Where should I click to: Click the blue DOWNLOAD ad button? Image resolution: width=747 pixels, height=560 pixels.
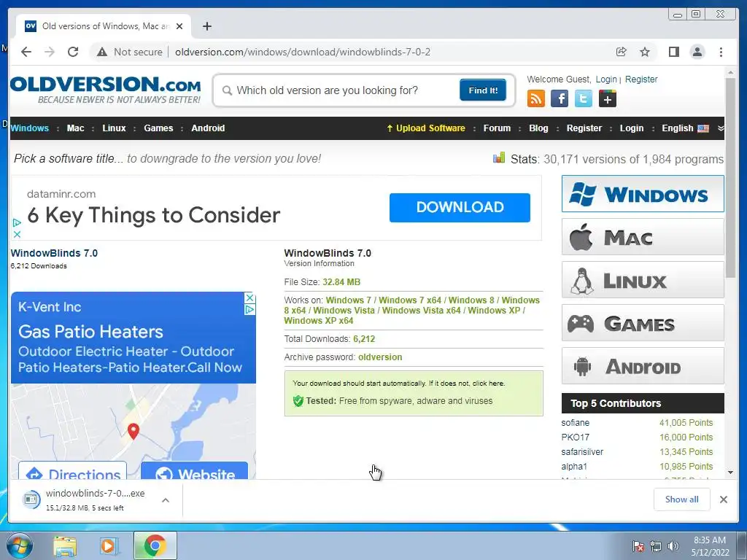pyautogui.click(x=460, y=208)
